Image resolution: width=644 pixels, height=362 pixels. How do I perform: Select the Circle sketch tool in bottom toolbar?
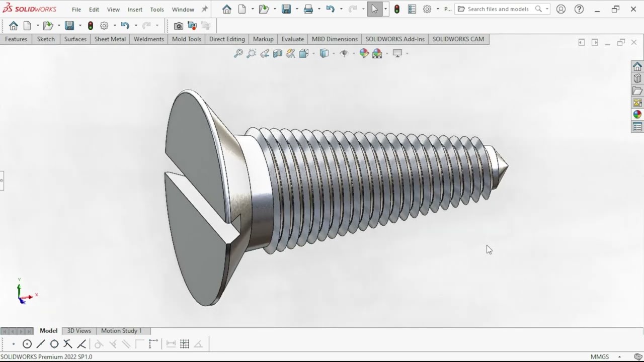[27, 344]
